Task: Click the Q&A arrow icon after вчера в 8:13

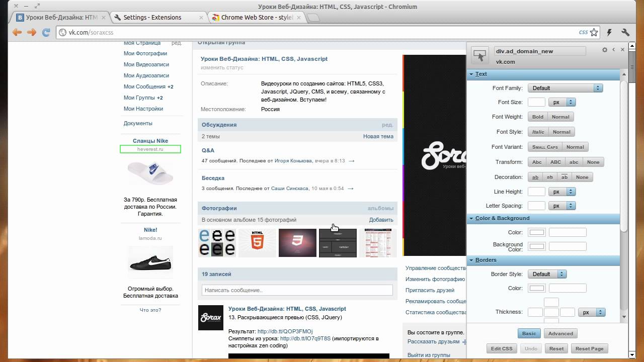Action: [x=351, y=161]
